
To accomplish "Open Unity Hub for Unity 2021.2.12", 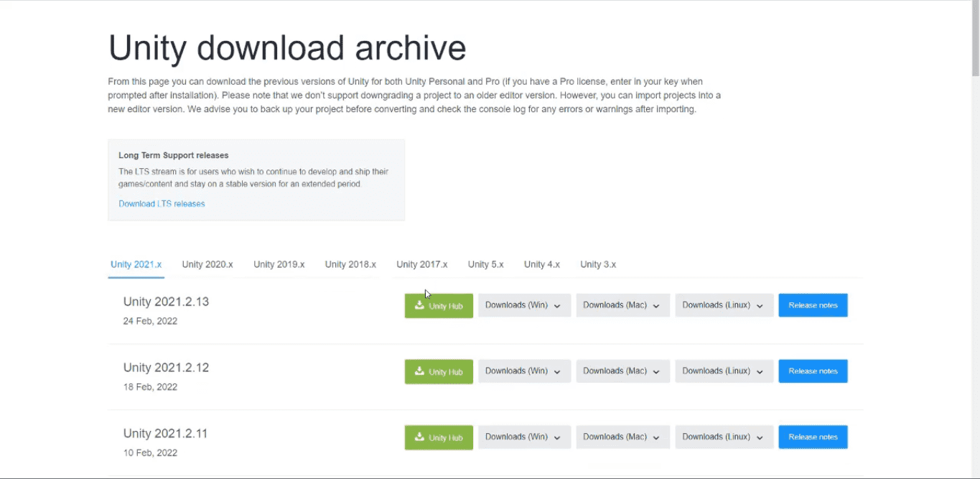I will [x=439, y=372].
